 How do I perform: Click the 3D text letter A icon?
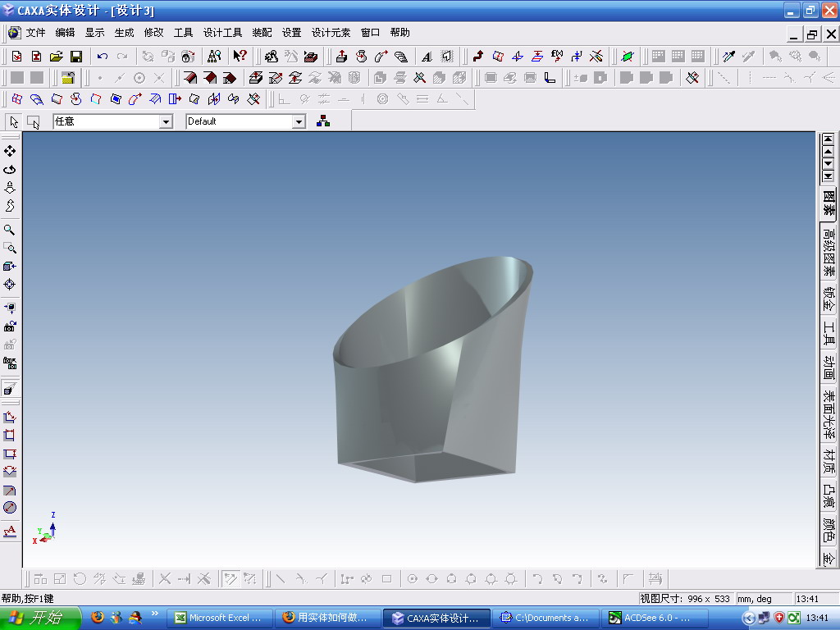(427, 57)
